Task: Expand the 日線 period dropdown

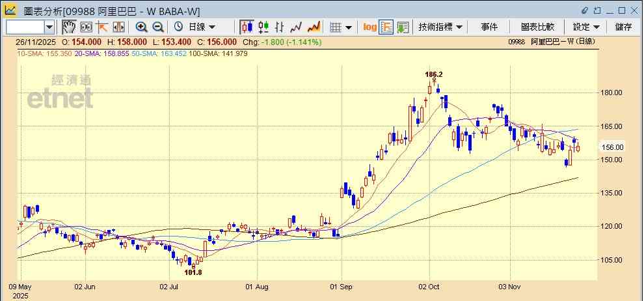Action: tap(211, 27)
